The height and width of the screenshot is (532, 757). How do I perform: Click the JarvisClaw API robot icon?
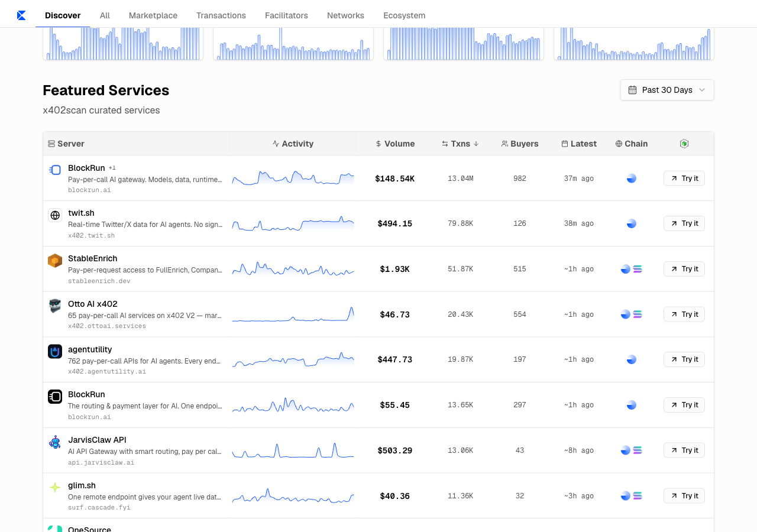click(x=55, y=442)
